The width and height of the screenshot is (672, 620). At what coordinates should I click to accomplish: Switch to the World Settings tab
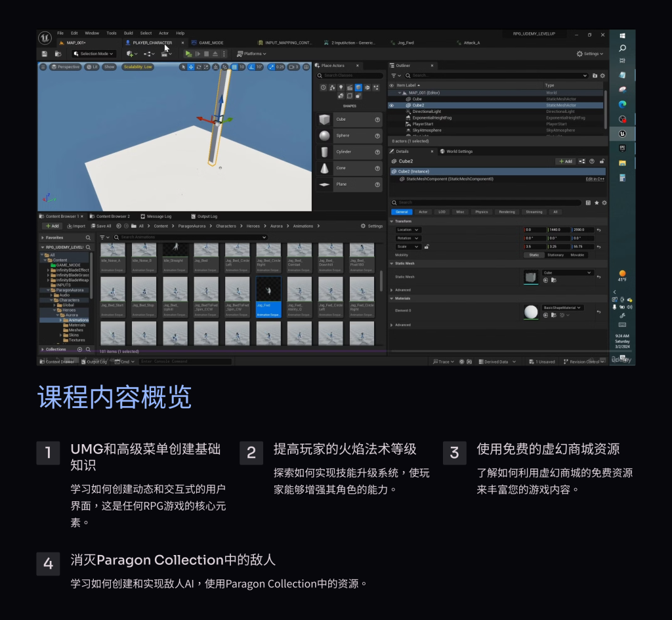(x=457, y=152)
